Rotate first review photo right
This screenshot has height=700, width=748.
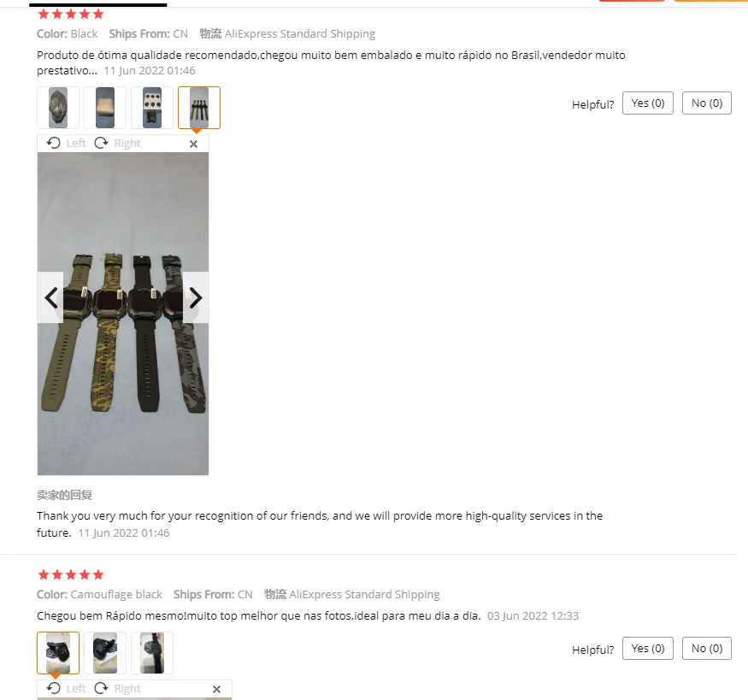coord(117,143)
